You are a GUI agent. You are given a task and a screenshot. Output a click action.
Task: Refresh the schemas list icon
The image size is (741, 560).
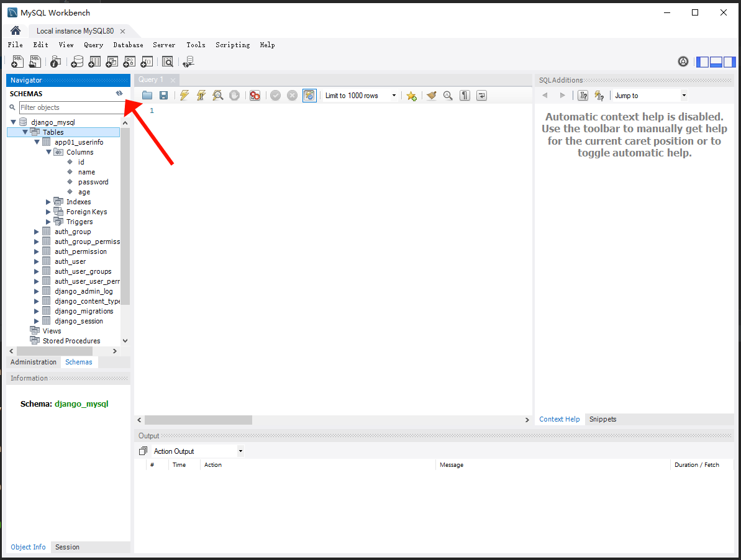pyautogui.click(x=119, y=94)
